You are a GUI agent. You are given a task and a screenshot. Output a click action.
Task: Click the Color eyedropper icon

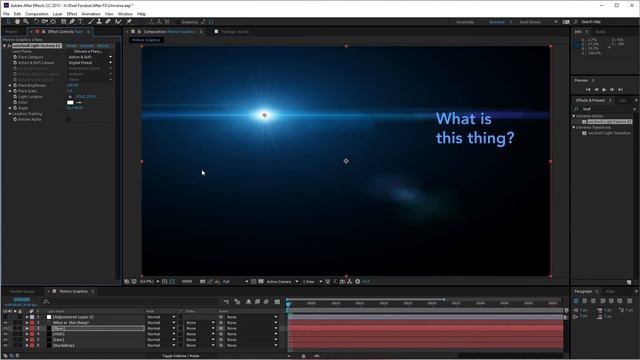pos(79,102)
